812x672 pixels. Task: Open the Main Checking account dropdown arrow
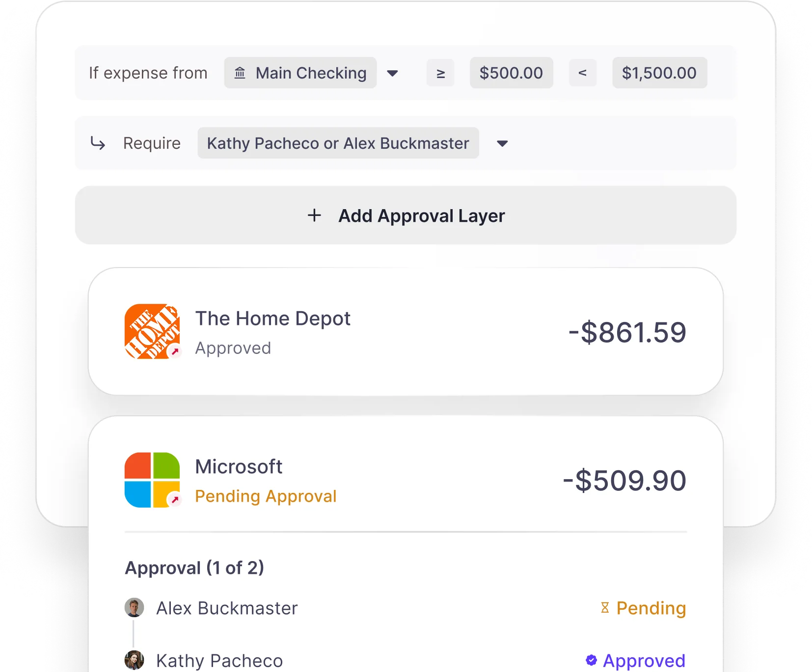tap(392, 74)
